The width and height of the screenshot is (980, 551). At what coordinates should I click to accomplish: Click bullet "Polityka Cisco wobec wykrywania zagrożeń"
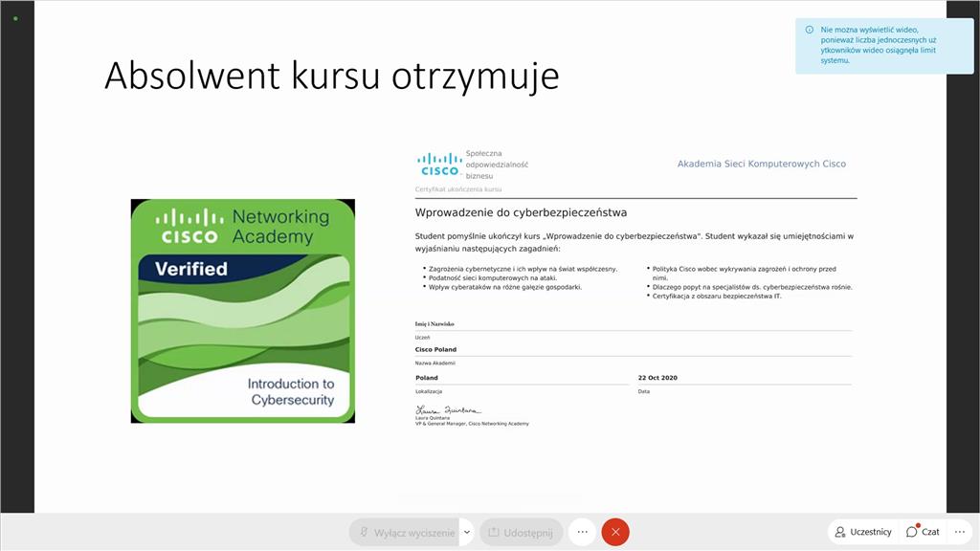pyautogui.click(x=744, y=273)
